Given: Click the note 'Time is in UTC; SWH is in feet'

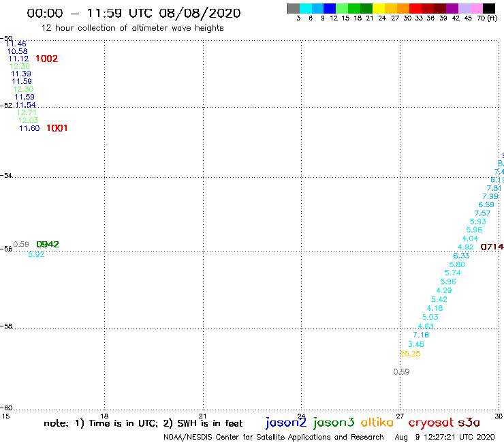Looking at the screenshot, I should 143,423.
